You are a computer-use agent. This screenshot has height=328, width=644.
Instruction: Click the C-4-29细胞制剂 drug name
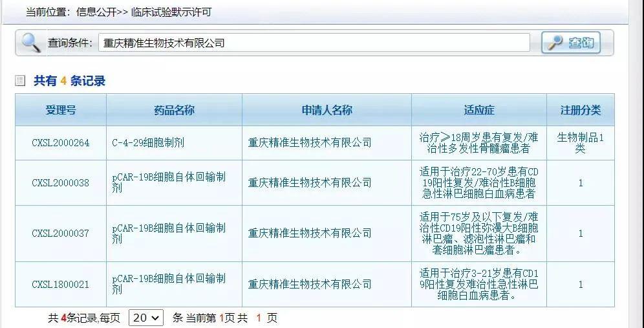pos(148,143)
